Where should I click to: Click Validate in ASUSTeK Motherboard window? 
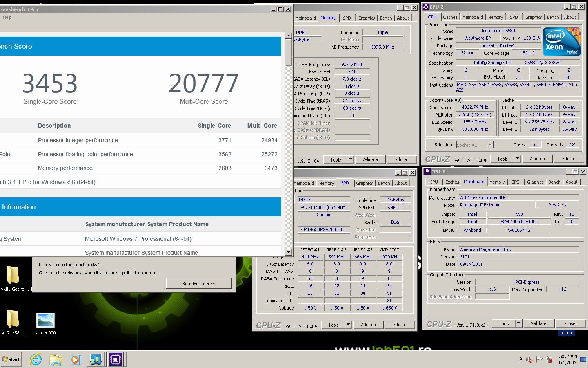pos(539,323)
